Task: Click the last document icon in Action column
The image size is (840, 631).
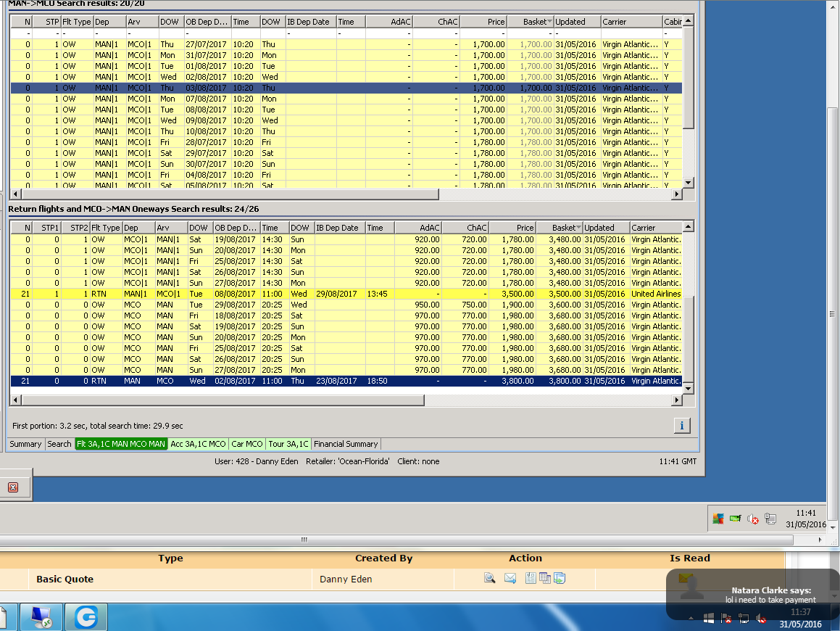Action: pyautogui.click(x=560, y=579)
